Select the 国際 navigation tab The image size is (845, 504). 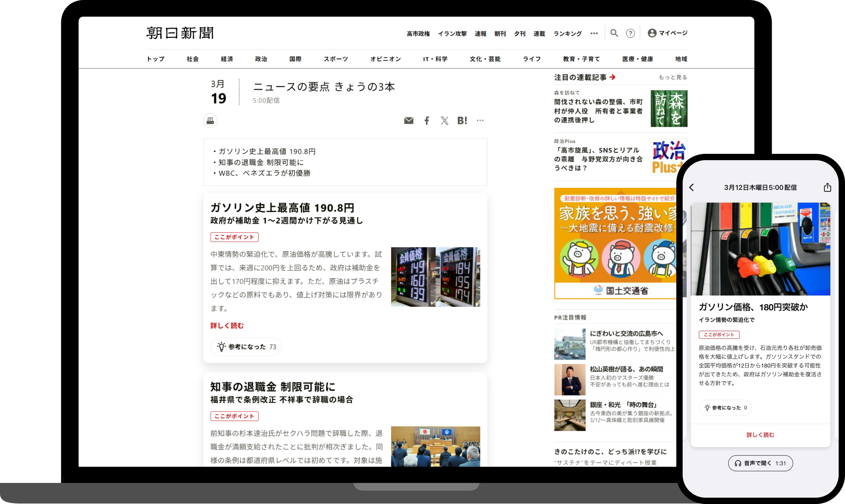tap(295, 59)
